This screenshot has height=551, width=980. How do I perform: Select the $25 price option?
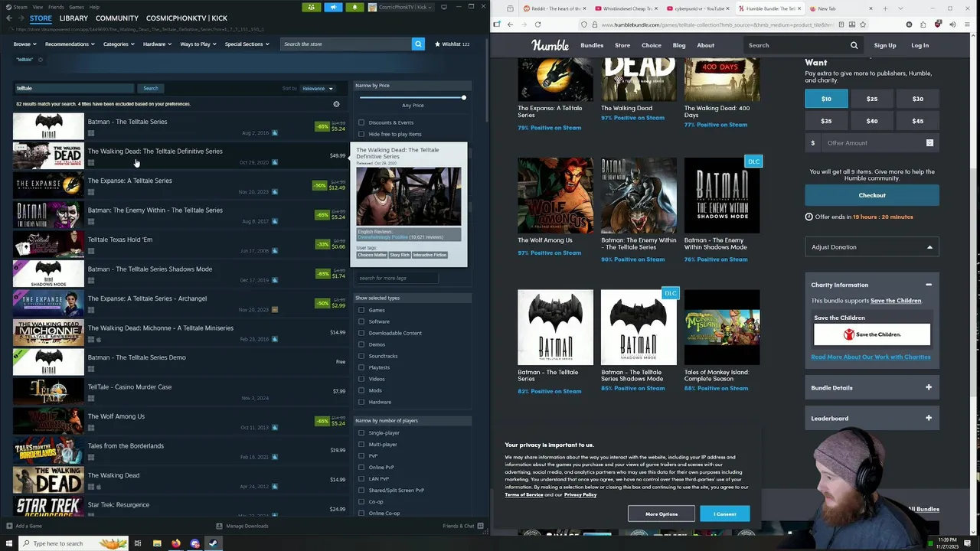point(872,99)
